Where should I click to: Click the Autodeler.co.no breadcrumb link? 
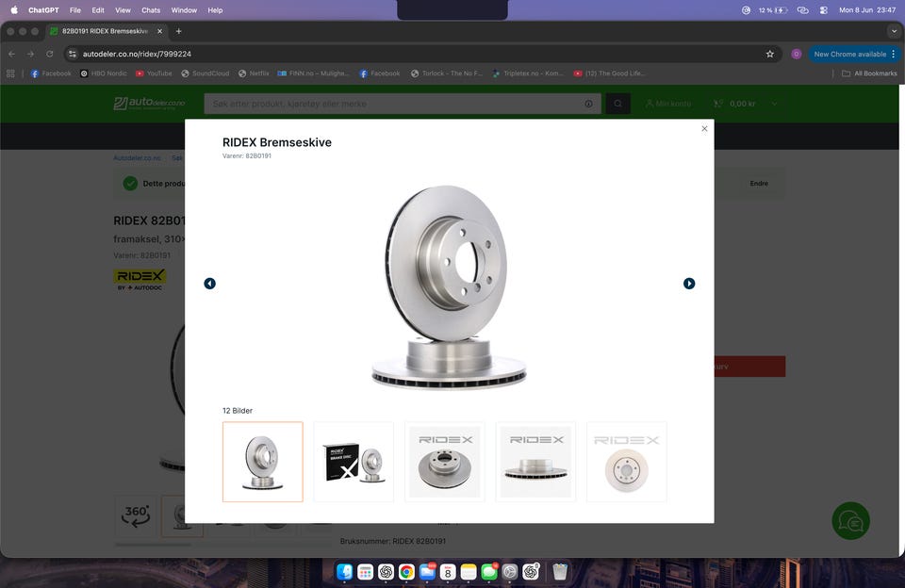point(138,157)
